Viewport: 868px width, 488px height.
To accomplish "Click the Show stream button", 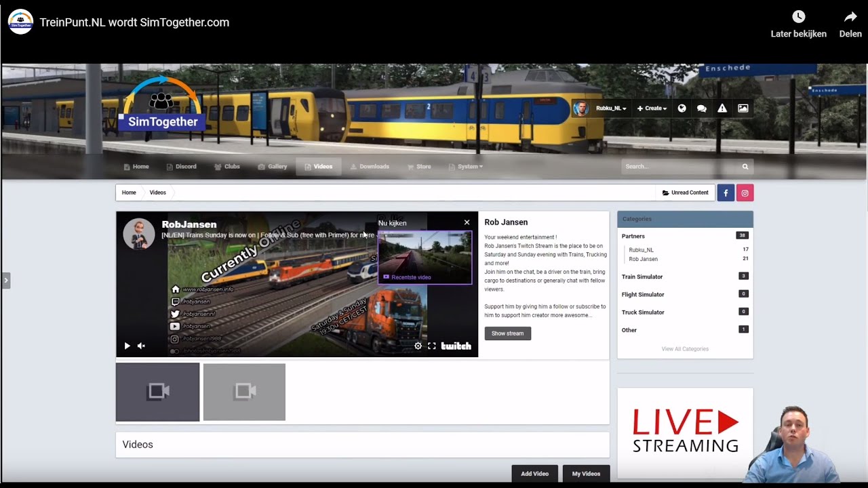I will (507, 333).
